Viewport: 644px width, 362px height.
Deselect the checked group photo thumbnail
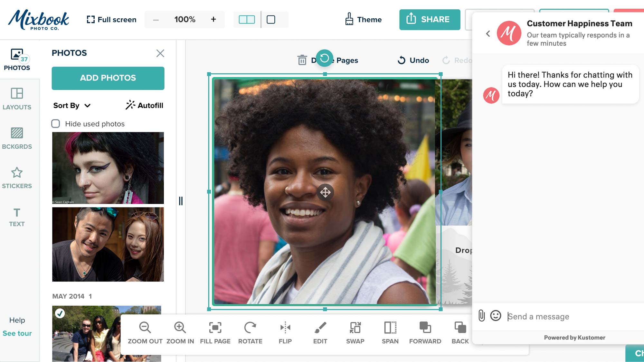pyautogui.click(x=60, y=313)
